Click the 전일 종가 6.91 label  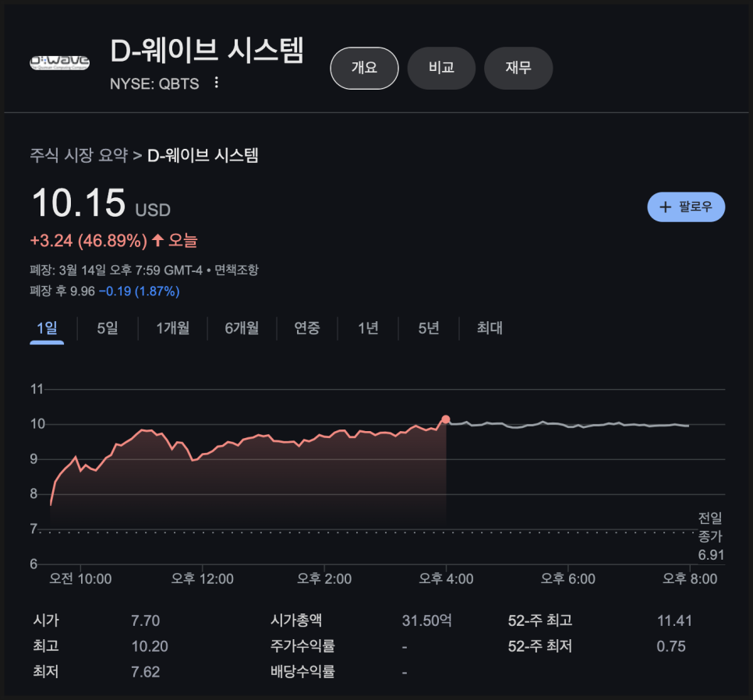click(711, 536)
